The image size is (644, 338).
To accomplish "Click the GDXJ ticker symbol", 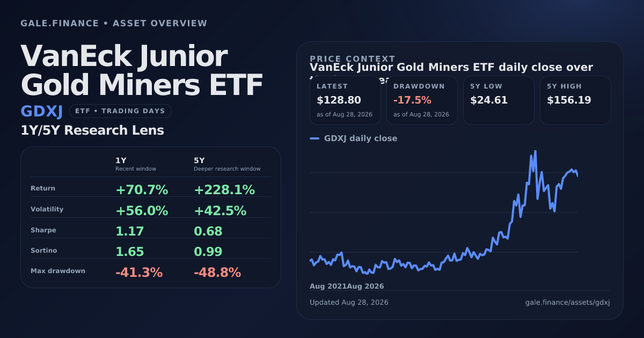I will (x=41, y=111).
